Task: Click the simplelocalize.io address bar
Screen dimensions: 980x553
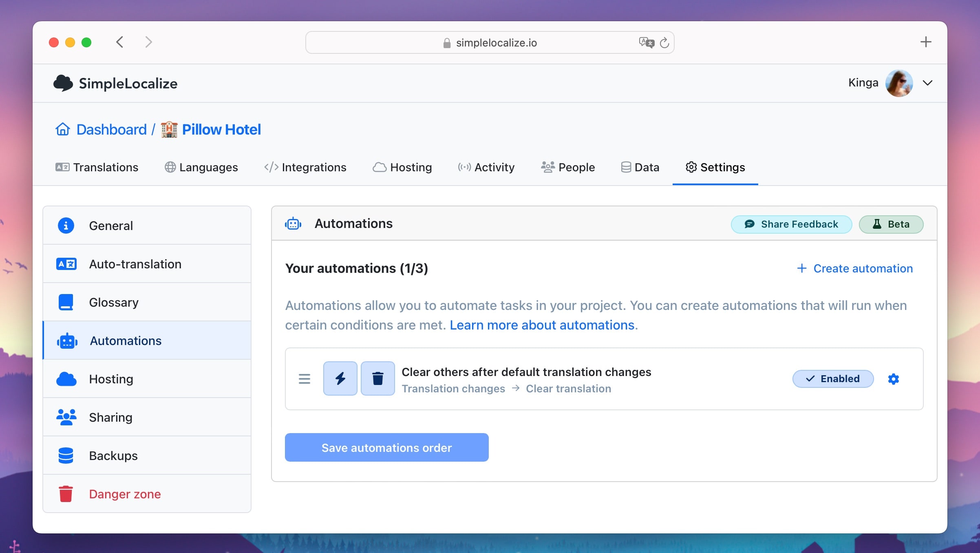Action: (490, 42)
